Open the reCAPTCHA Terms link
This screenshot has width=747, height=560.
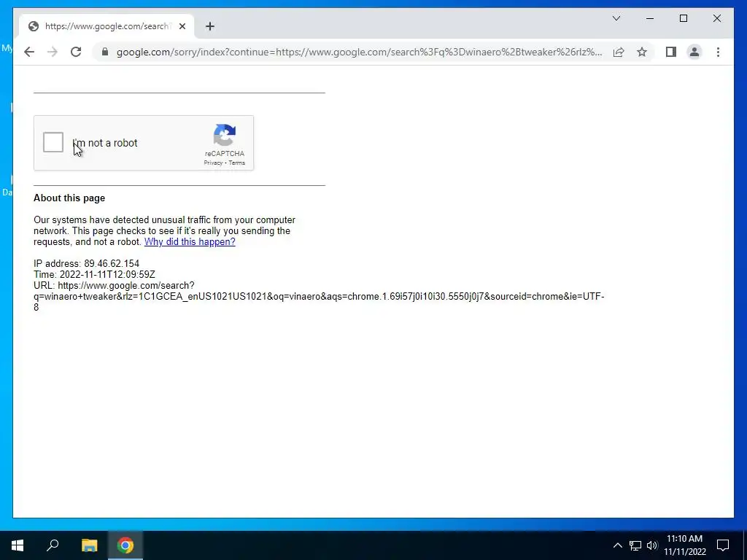(x=237, y=163)
